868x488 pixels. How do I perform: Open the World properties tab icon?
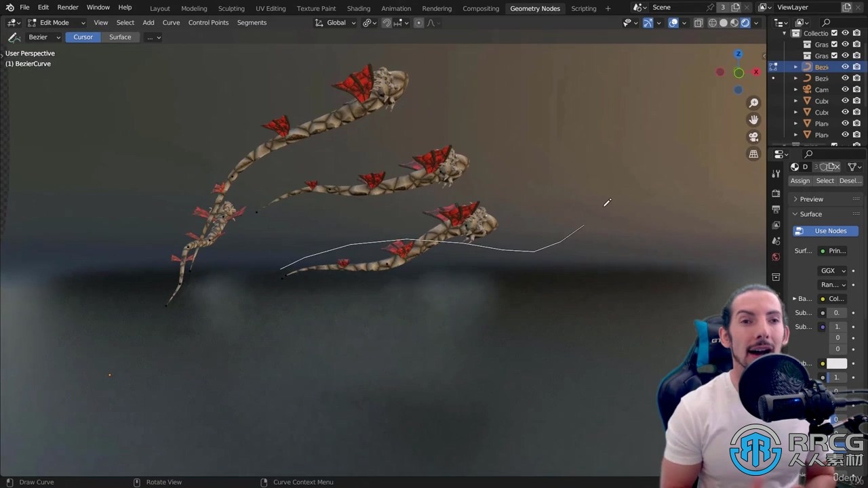(776, 257)
